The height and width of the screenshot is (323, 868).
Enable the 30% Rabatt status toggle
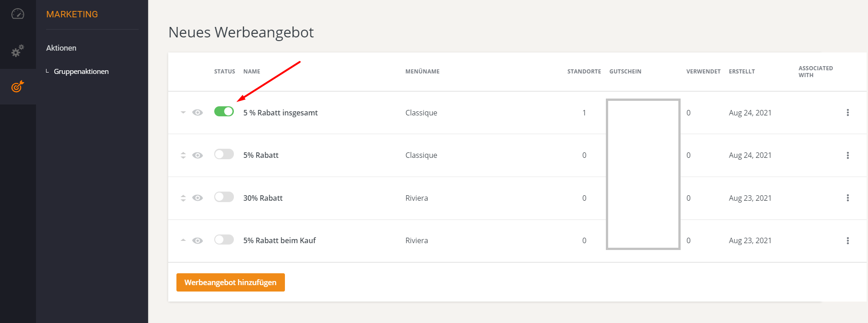click(224, 197)
